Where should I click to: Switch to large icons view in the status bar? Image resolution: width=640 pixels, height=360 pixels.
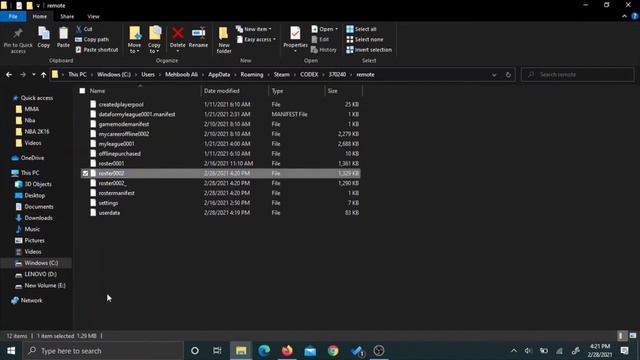[633, 336]
